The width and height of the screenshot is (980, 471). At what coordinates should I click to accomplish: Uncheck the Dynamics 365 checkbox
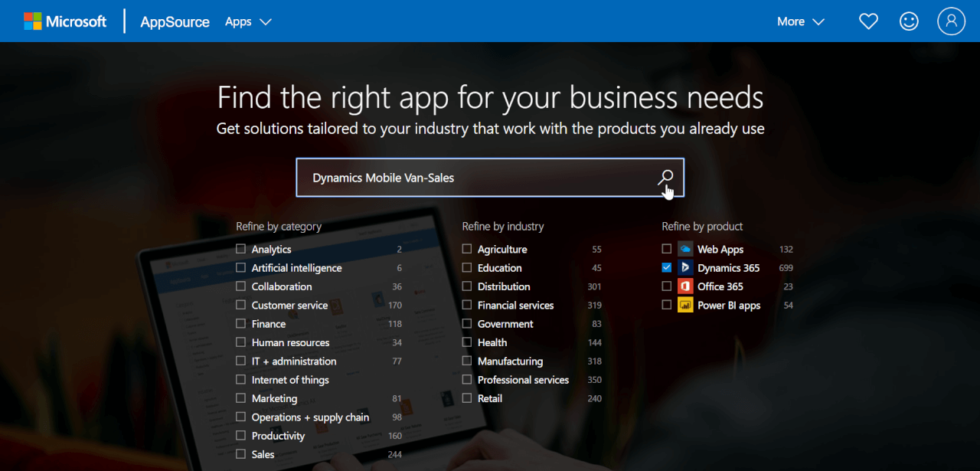(667, 268)
